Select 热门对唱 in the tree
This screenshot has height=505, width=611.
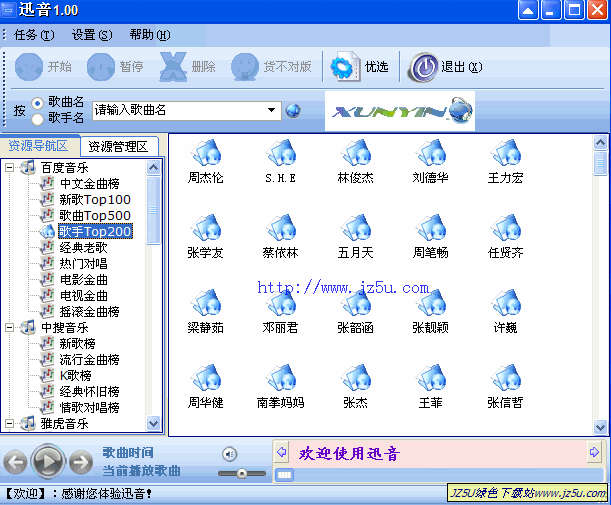click(83, 264)
